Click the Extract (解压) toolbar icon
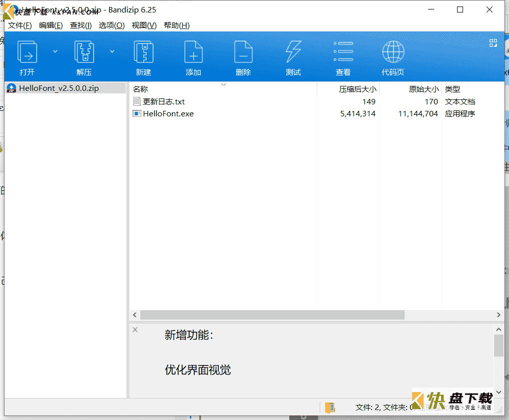Image resolution: width=509 pixels, height=420 pixels. tap(84, 51)
